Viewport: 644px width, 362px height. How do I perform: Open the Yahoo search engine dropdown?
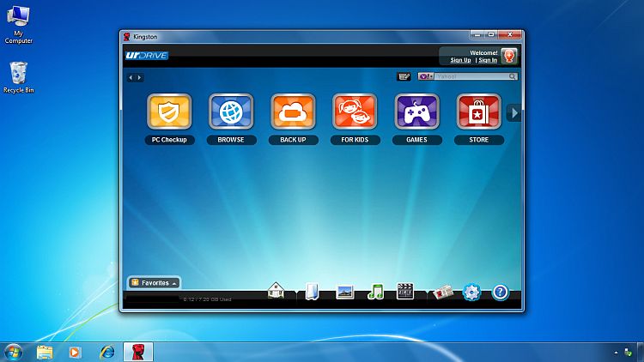(426, 76)
